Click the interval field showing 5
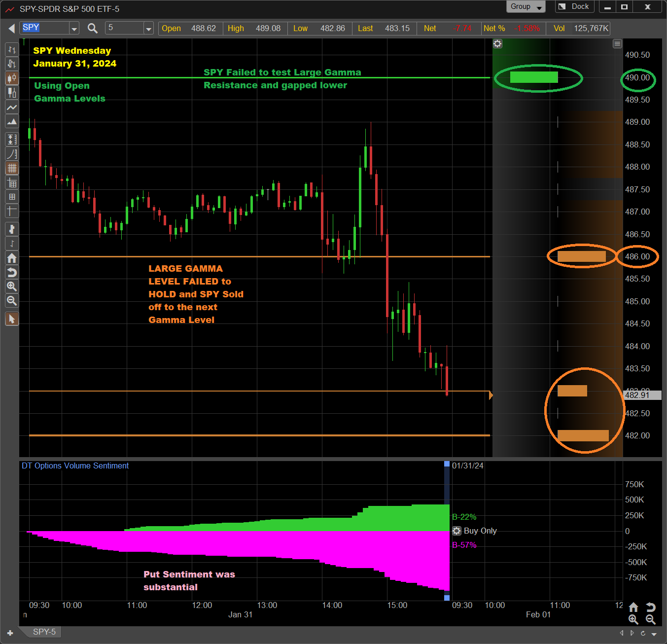667x644 pixels. coord(124,28)
